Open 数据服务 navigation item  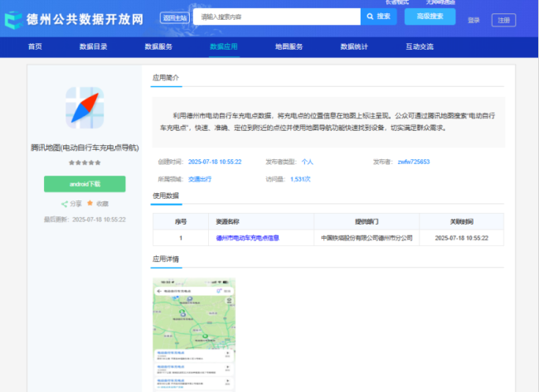tap(158, 47)
